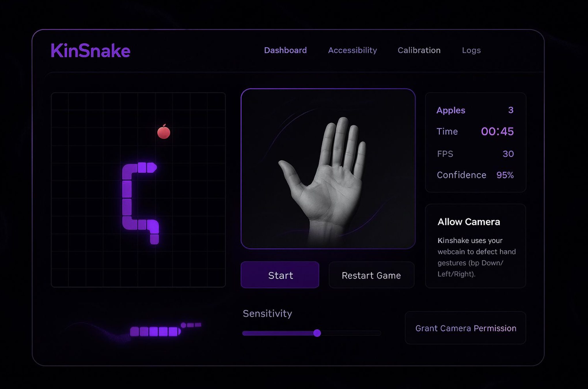
Task: Open the Dashboard tab
Action: click(x=285, y=50)
